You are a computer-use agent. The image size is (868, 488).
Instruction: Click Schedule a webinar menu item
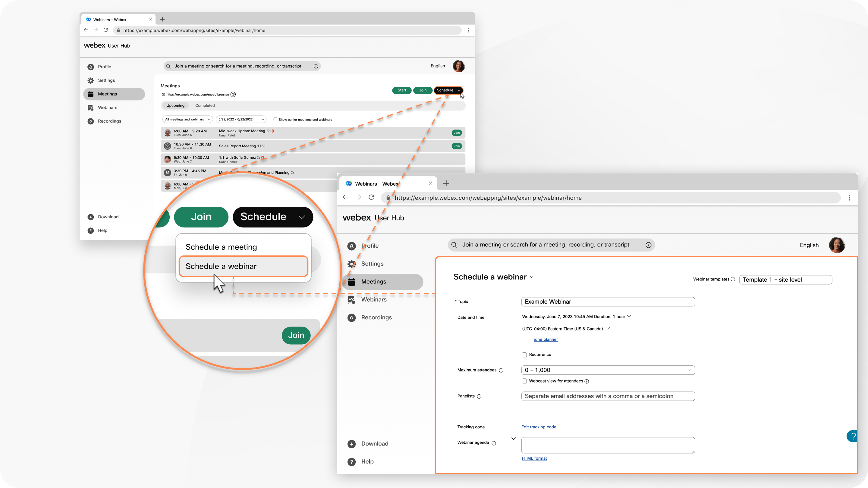pos(243,266)
